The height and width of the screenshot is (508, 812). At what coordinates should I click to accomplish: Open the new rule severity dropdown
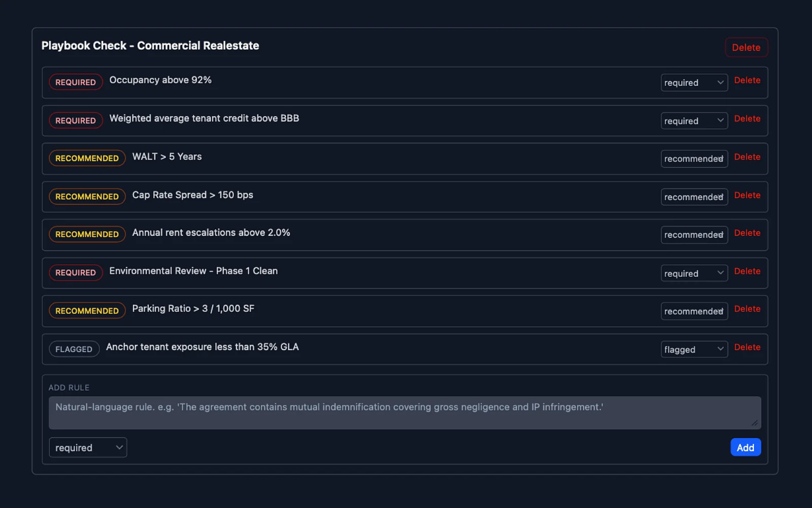point(88,448)
